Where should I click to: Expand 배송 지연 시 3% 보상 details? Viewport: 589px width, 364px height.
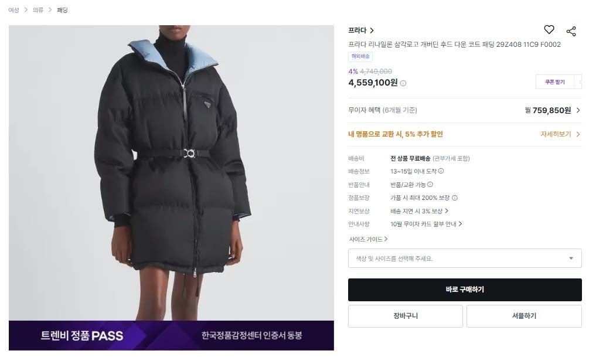419,211
